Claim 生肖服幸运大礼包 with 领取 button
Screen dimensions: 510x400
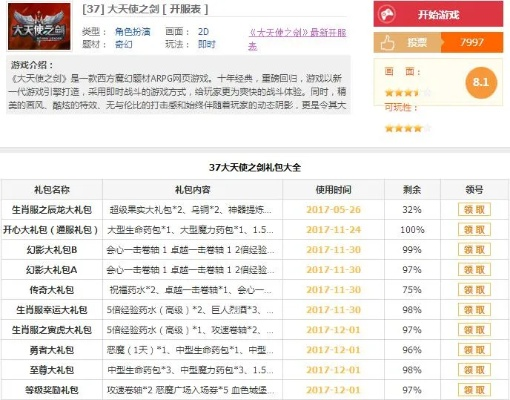pos(474,310)
